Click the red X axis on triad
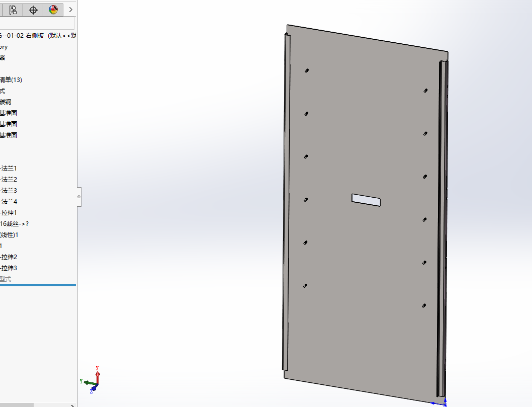Image resolution: width=532 pixels, height=407 pixels. click(x=98, y=375)
